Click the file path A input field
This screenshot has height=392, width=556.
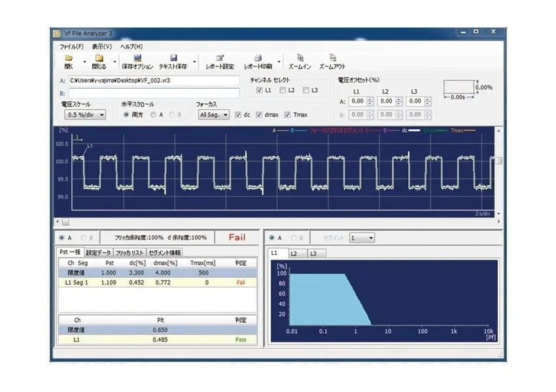point(154,80)
